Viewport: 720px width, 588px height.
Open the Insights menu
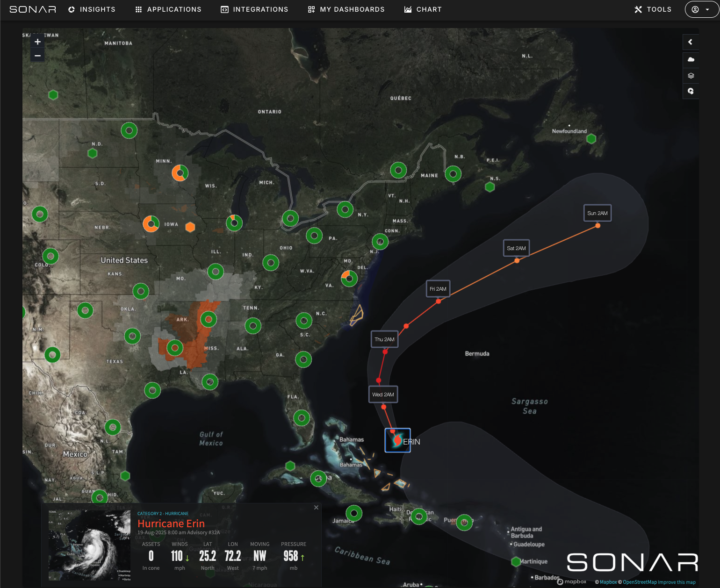pos(92,9)
